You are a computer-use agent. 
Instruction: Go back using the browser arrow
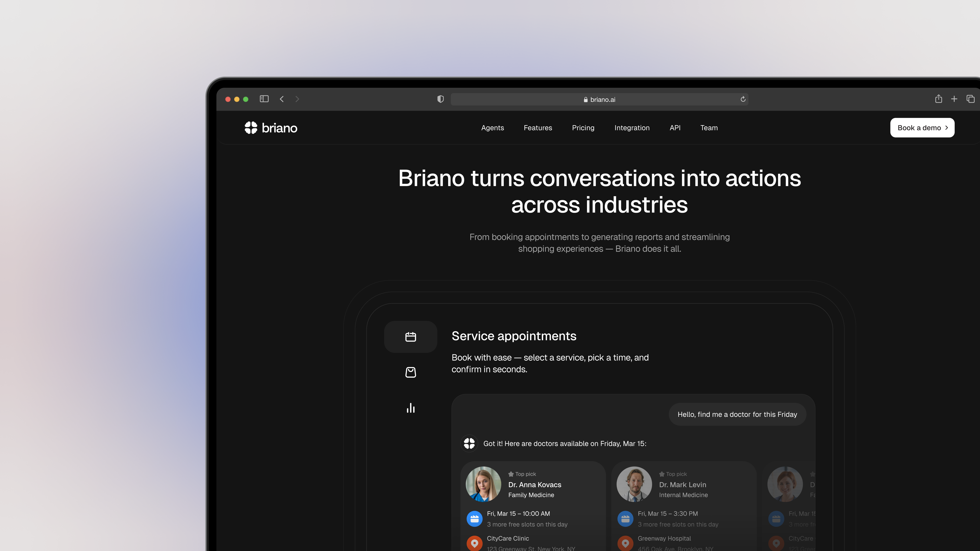(x=282, y=99)
